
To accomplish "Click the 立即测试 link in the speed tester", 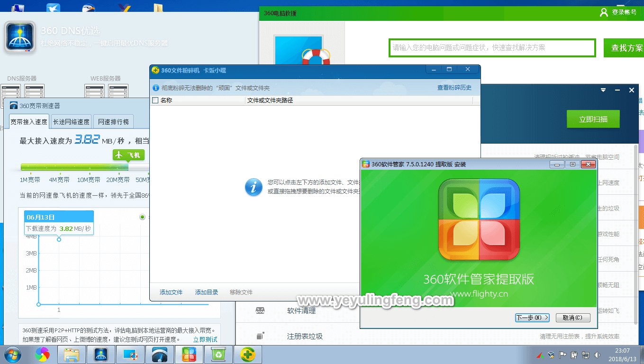I will [x=205, y=339].
